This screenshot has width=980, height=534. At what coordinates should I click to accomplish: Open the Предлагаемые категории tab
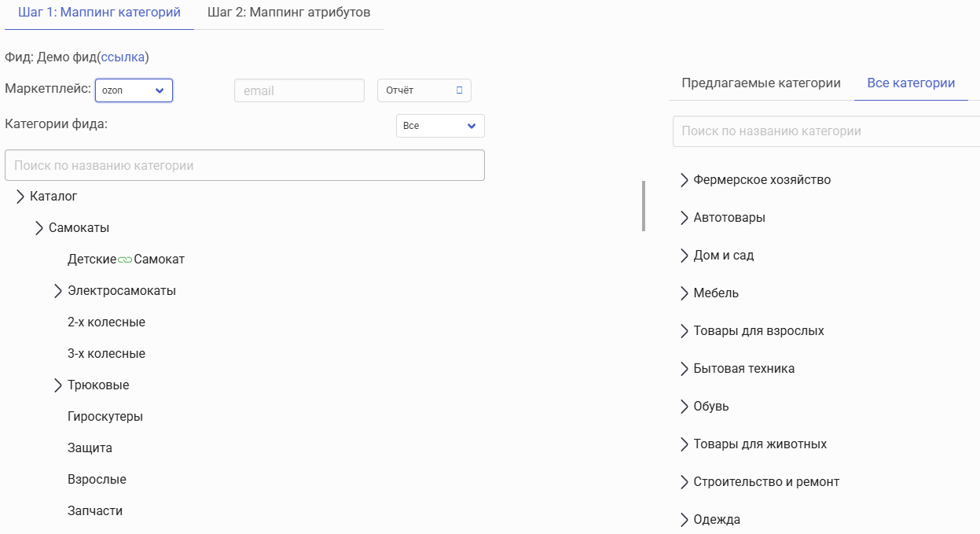761,83
